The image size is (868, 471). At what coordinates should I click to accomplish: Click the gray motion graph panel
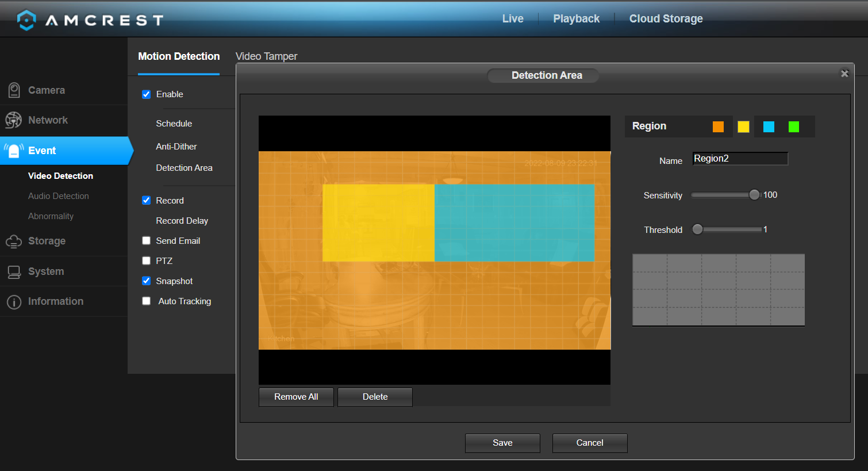[x=719, y=290]
